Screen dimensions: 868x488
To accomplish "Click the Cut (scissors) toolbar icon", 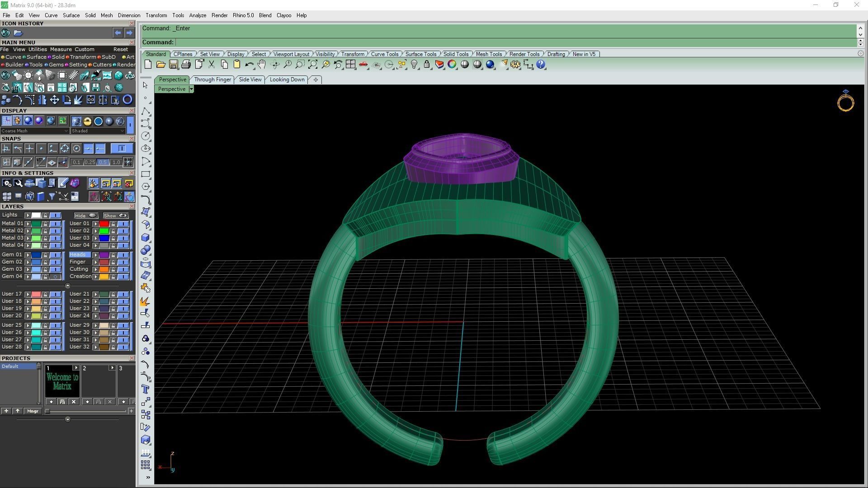I will point(211,65).
